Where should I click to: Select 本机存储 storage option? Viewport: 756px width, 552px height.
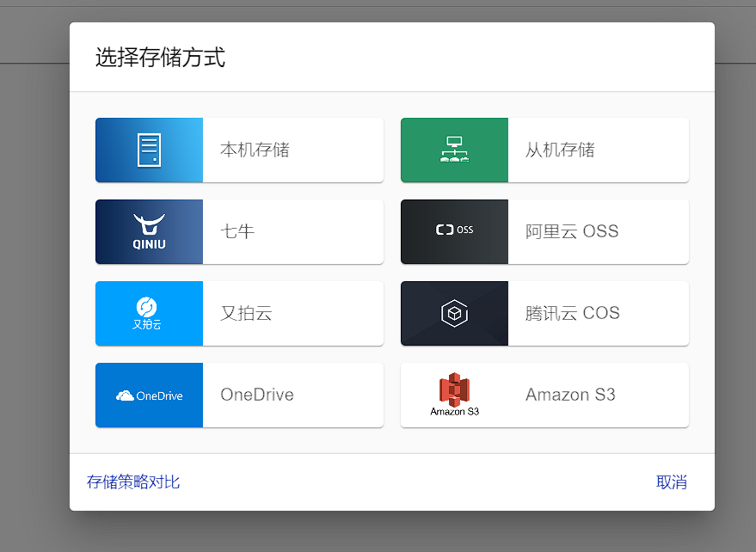pyautogui.click(x=240, y=150)
